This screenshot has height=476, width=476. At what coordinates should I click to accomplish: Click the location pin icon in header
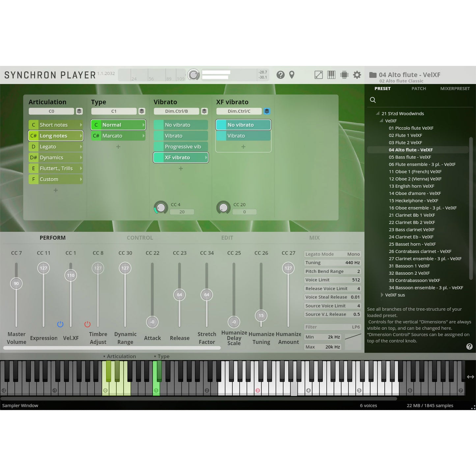292,75
